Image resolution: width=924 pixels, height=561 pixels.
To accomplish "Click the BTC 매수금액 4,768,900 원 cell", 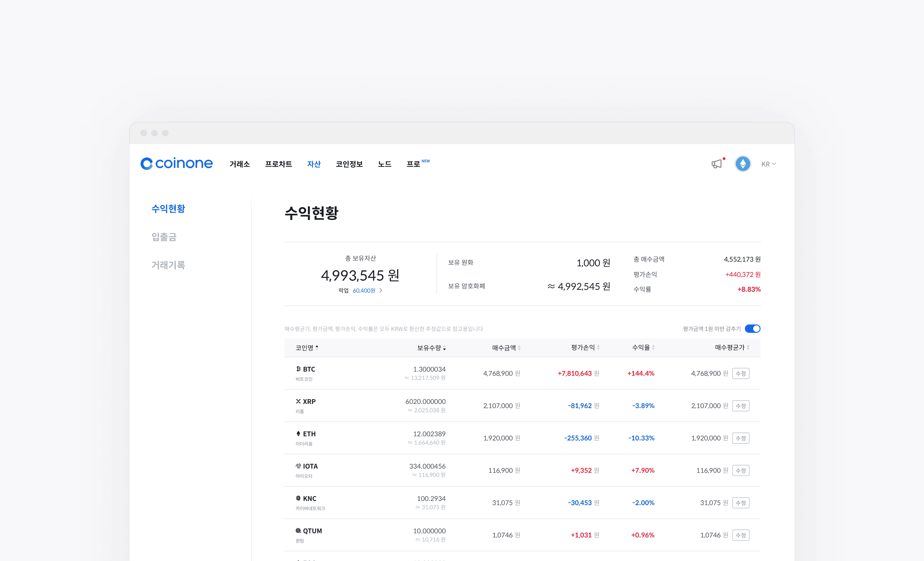I will tap(502, 373).
